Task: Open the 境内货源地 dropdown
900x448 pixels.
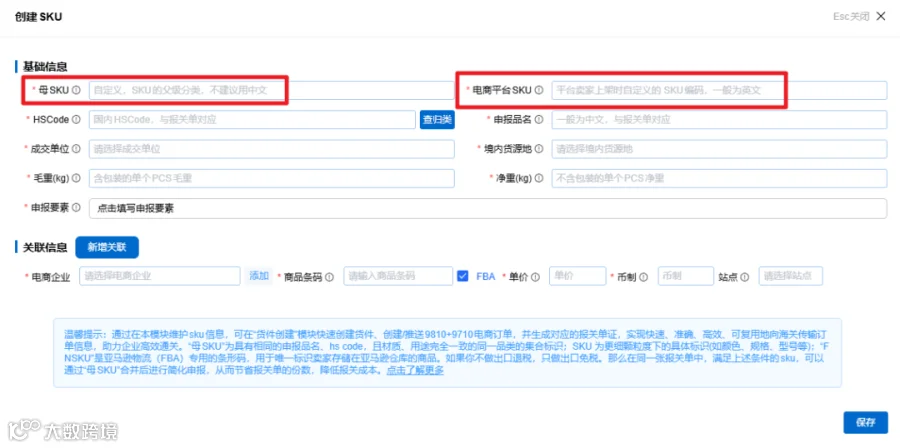Action: [719, 149]
